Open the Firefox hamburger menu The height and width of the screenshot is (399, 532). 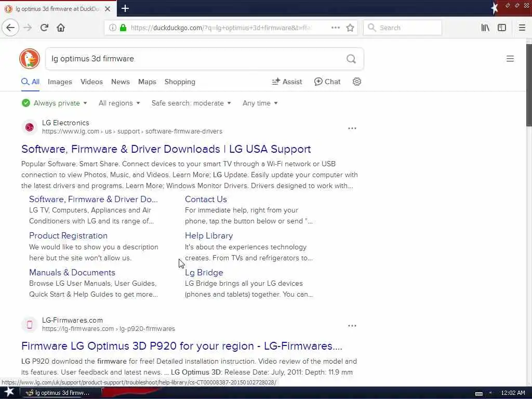point(522,28)
